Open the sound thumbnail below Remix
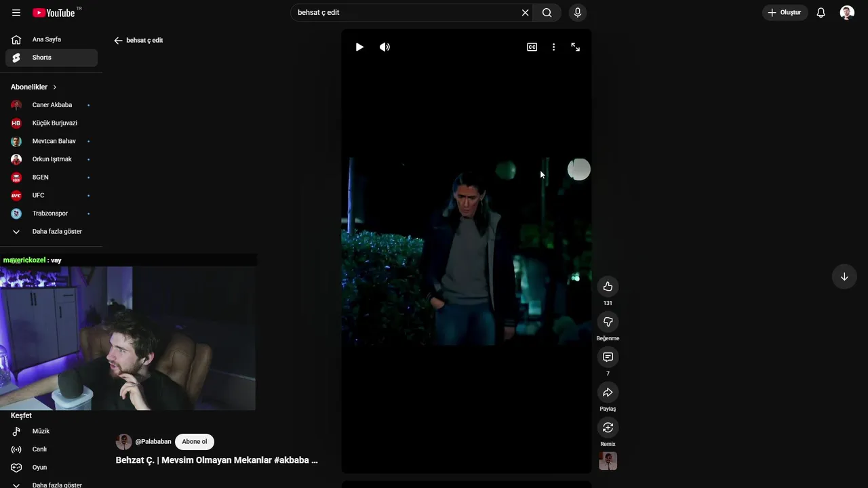 [x=608, y=461]
